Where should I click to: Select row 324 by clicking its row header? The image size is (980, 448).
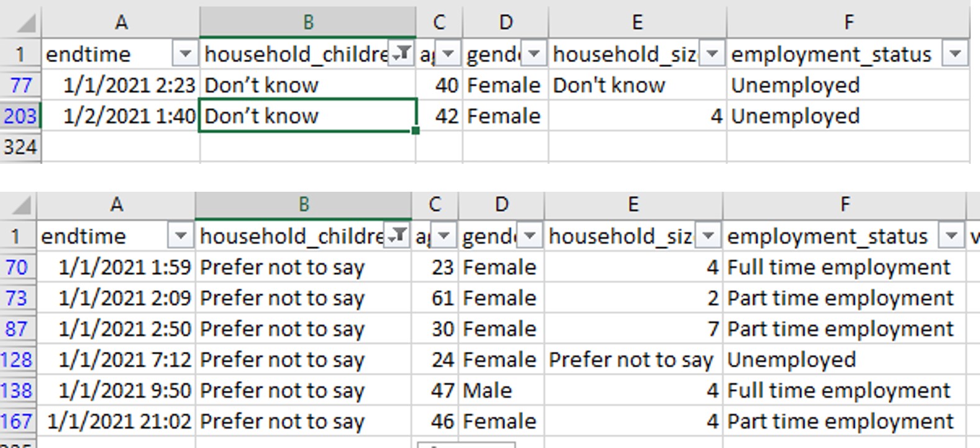19,146
